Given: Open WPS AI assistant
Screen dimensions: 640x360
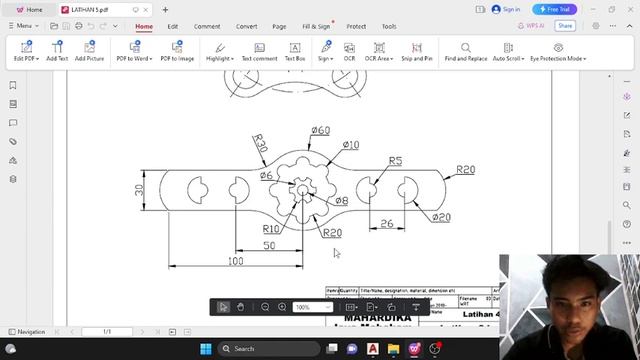Looking at the screenshot, I should tap(531, 26).
